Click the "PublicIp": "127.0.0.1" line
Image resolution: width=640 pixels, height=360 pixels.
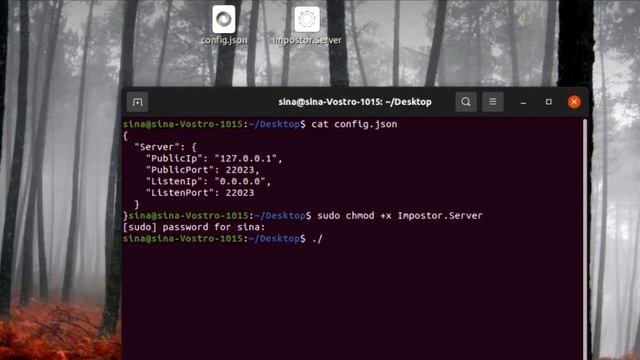pyautogui.click(x=214, y=158)
